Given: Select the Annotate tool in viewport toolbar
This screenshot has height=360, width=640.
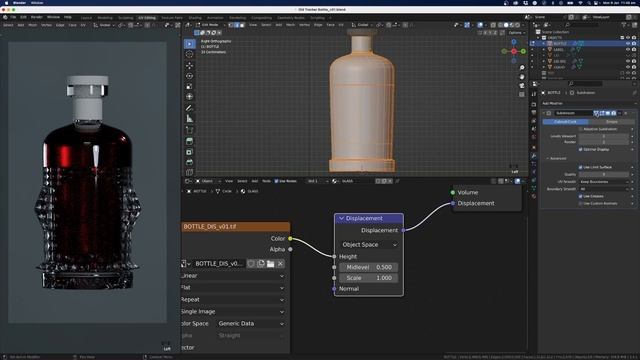Looking at the screenshot, I should 189,108.
